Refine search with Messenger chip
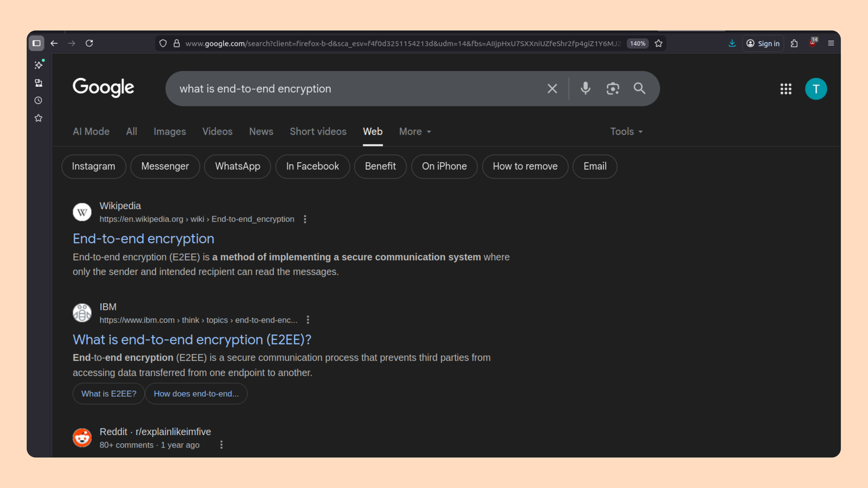This screenshot has height=488, width=868. 165,166
